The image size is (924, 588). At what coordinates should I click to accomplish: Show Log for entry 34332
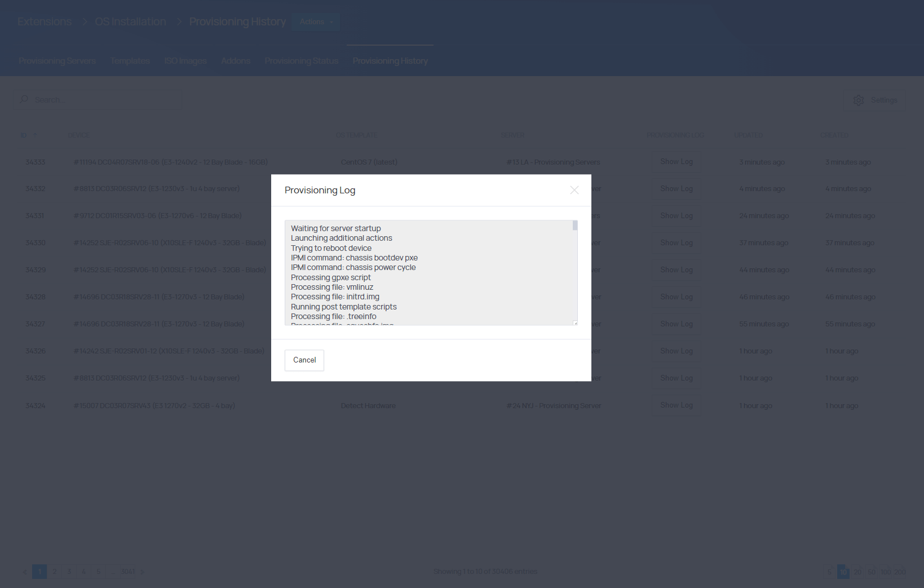(676, 189)
